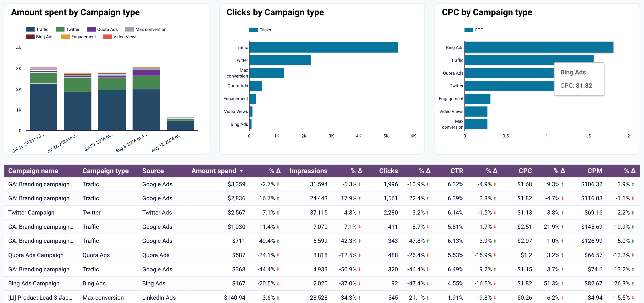Click the Amount spend sort arrow
Viewport: 644px width, 303px height.
[241, 171]
